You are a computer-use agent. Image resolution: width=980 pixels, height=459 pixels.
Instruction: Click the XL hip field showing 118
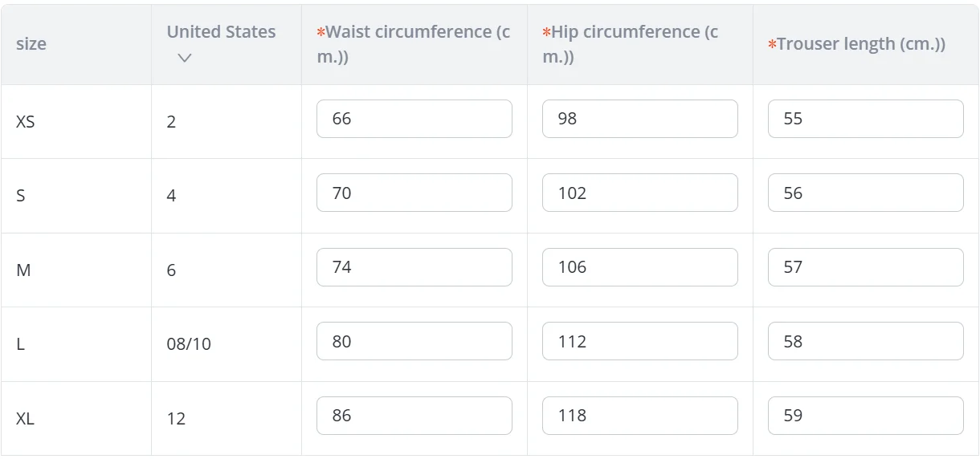(639, 416)
